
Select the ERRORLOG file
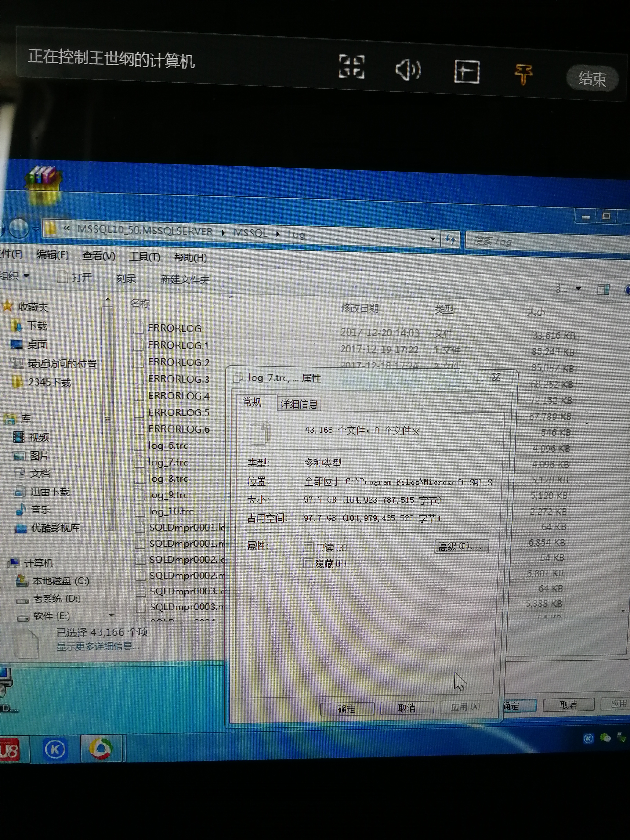click(x=174, y=328)
